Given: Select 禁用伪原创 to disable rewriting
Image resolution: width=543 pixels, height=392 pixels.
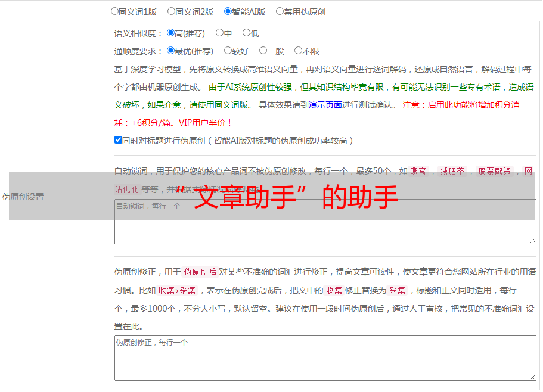Looking at the screenshot, I should point(280,11).
